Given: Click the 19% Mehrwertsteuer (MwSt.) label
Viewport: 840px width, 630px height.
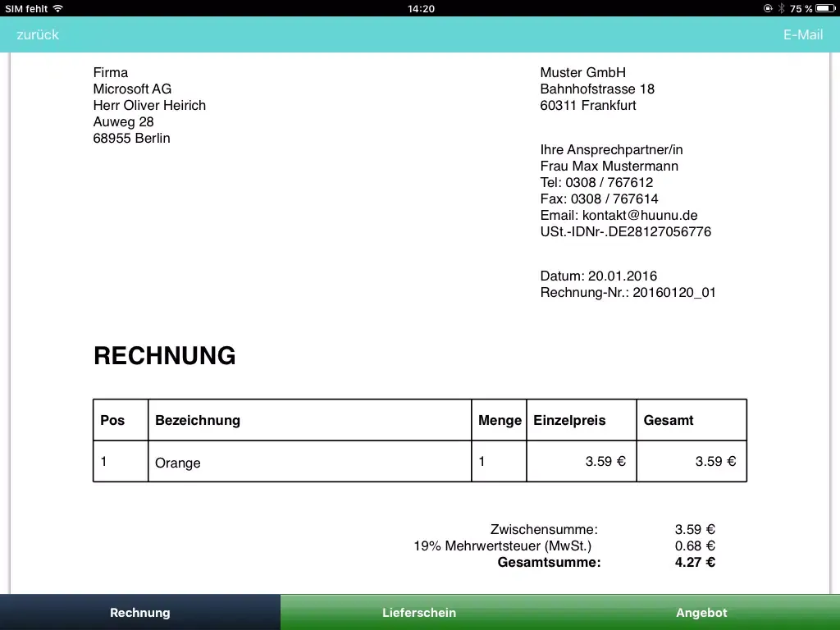Looking at the screenshot, I should [x=503, y=546].
